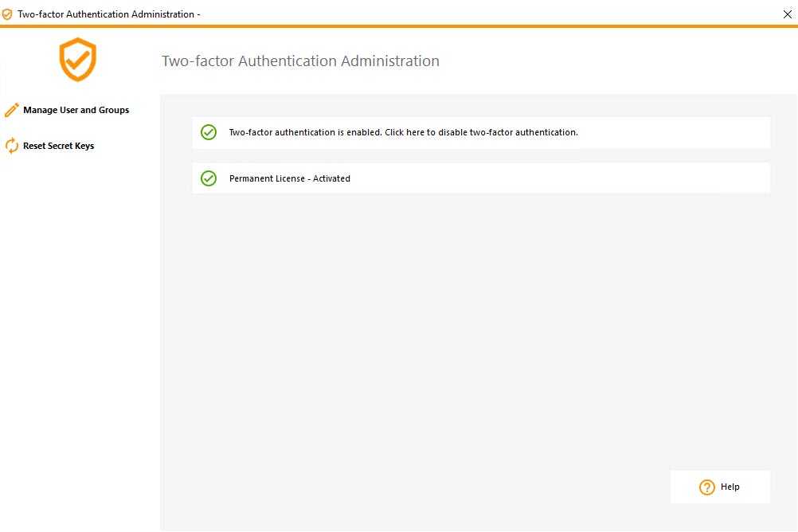Close the Two-factor Authentication Administration window
Viewport: 798px width, 532px height.
point(787,14)
